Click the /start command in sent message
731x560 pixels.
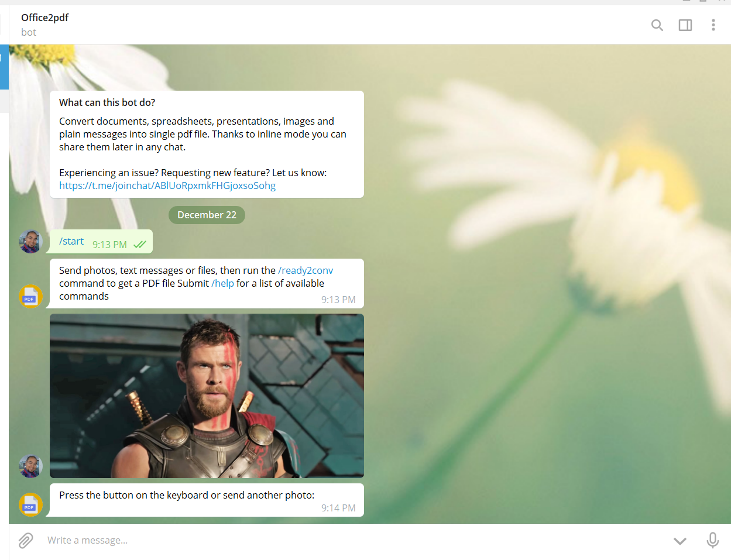tap(71, 241)
